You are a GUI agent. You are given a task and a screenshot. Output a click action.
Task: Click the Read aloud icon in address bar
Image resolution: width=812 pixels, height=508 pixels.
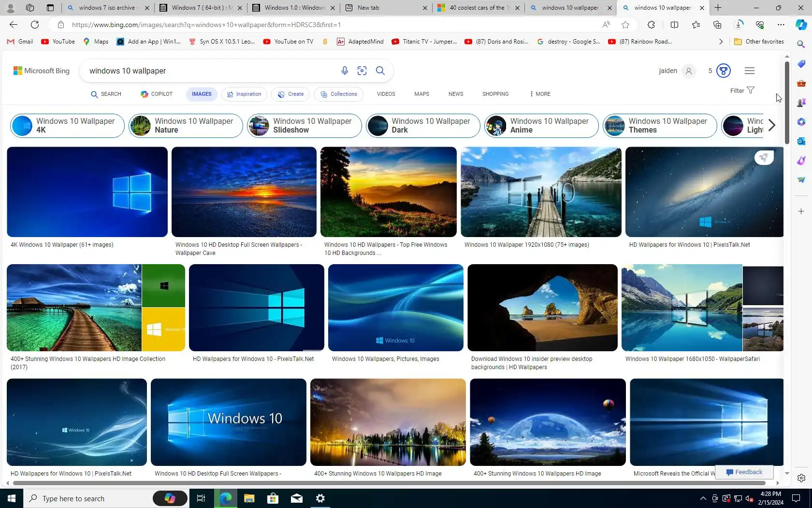(606, 25)
